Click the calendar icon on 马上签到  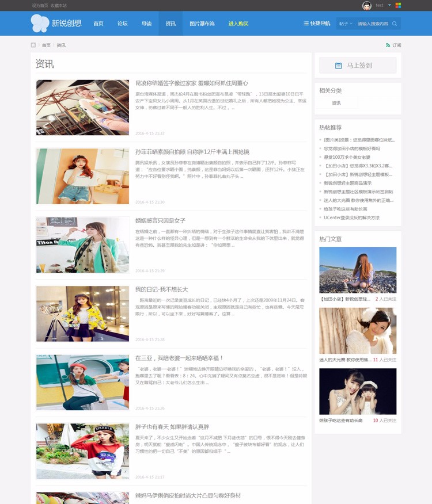point(338,65)
